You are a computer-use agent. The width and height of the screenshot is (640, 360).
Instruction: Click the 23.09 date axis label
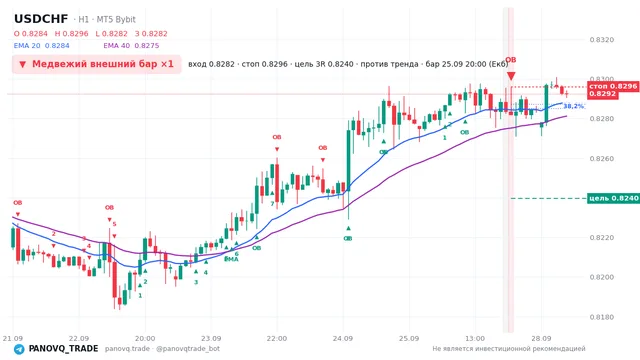point(211,338)
